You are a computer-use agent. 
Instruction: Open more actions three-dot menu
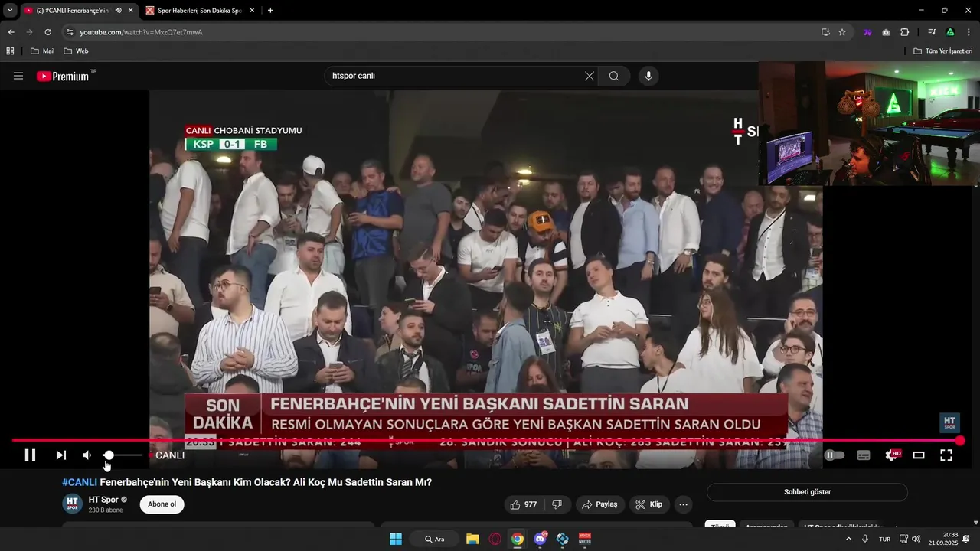[x=683, y=504]
